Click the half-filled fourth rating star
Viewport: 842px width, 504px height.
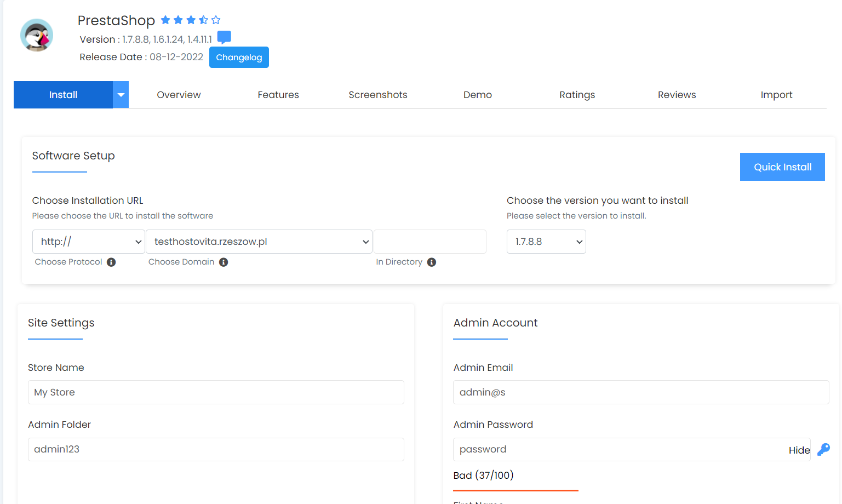(x=203, y=20)
